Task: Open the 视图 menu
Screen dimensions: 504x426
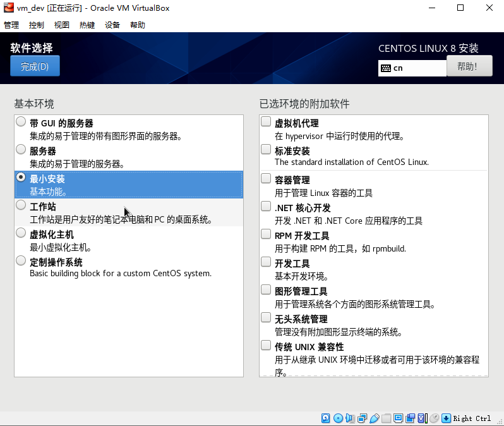Action: [x=62, y=25]
